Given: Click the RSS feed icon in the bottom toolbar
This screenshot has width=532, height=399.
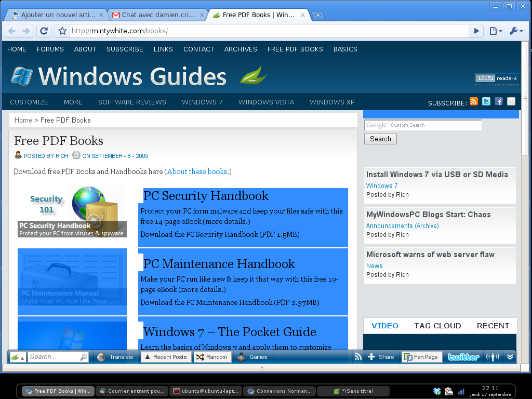Looking at the screenshot, I should 358,356.
